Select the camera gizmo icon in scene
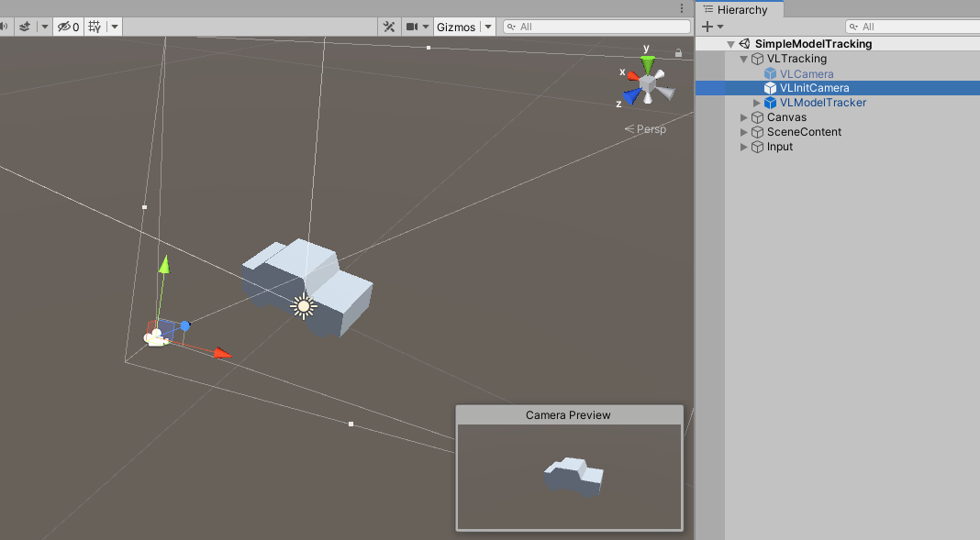Screen dimensions: 980x540 (x=156, y=337)
